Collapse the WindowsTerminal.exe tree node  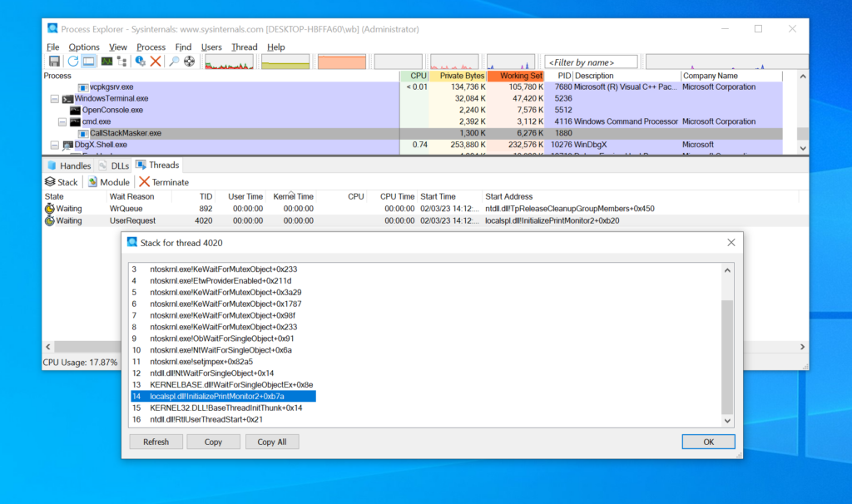(54, 99)
